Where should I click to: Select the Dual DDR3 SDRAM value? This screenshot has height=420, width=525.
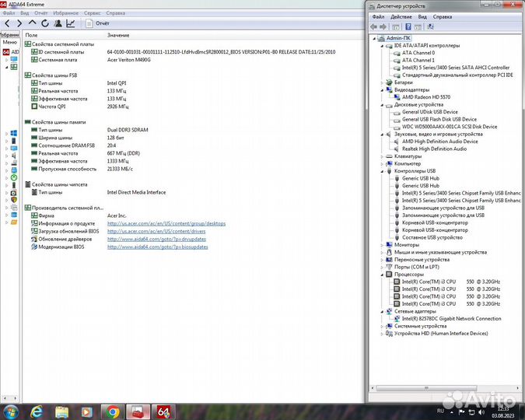[128, 130]
